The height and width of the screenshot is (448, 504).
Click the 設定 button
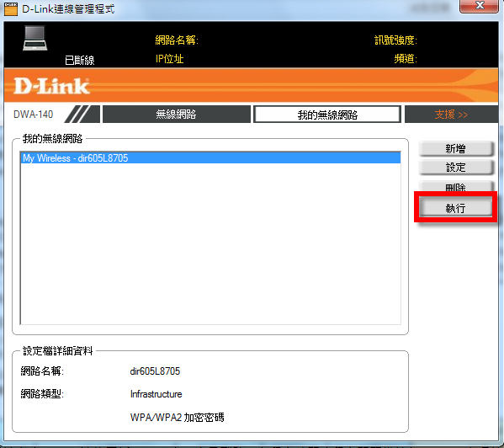coord(455,168)
